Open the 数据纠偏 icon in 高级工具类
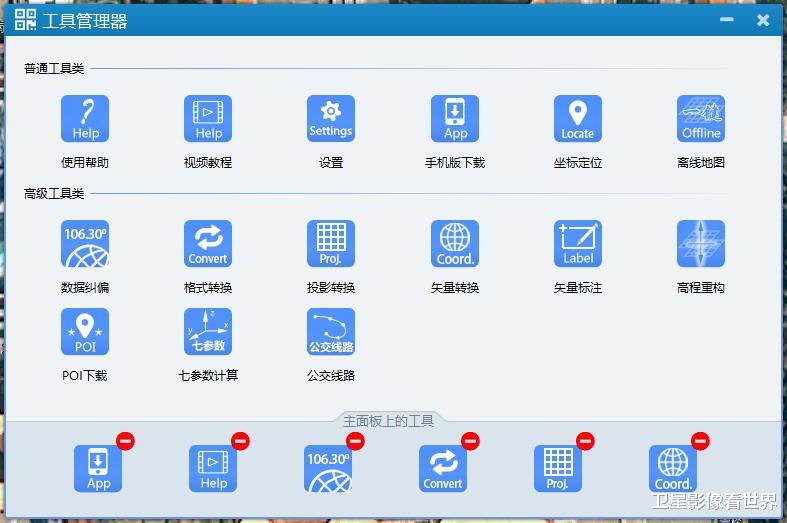Viewport: 787px width, 523px height. (85, 243)
